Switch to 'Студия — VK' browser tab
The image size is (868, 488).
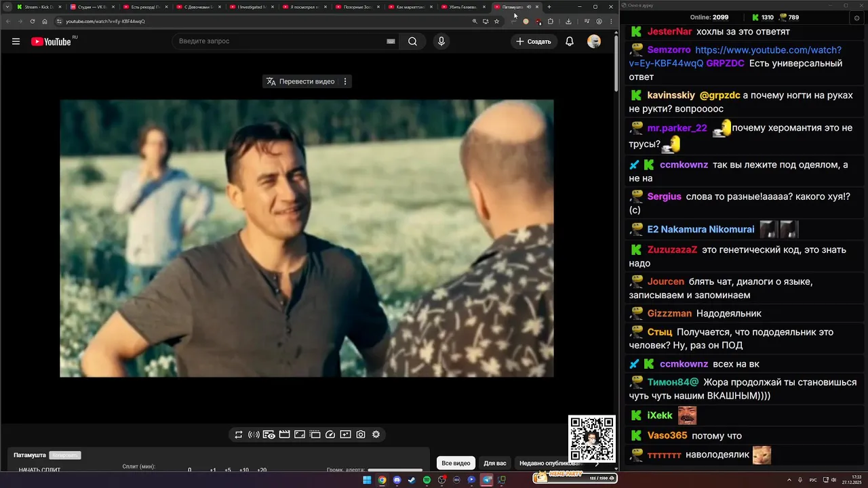click(x=92, y=7)
